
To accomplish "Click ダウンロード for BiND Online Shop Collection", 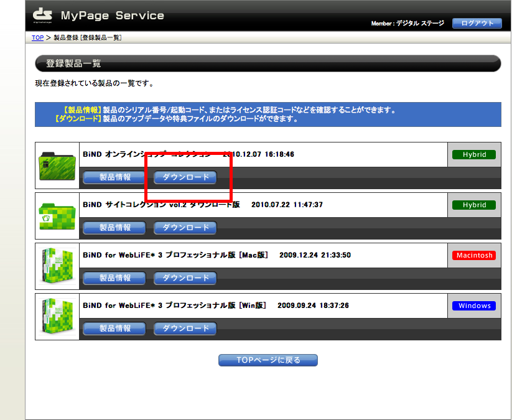I will (185, 177).
